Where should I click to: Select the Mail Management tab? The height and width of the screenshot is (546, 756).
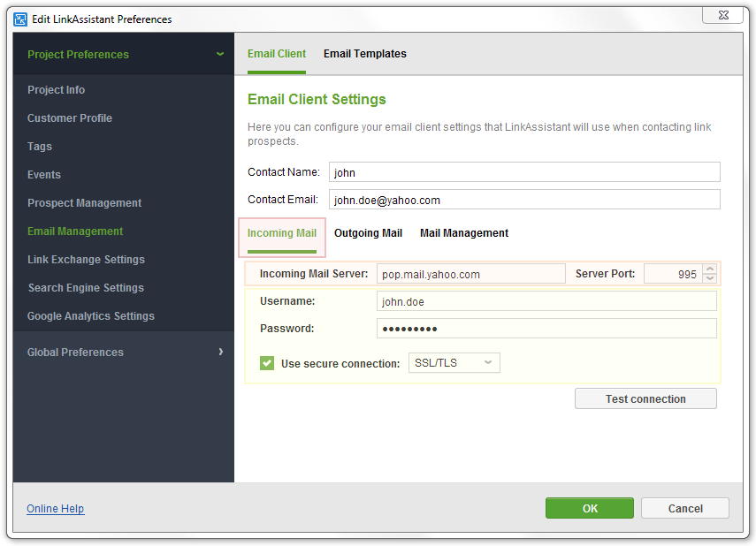[x=464, y=233]
